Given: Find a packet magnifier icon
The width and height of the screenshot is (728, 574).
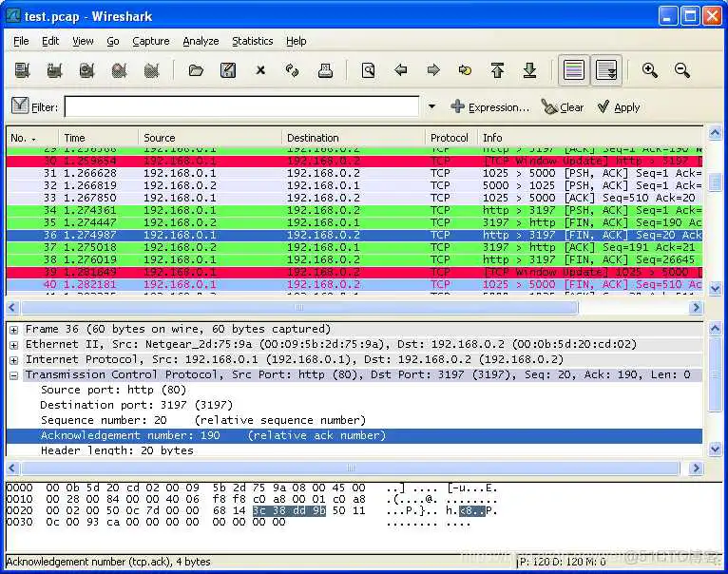Looking at the screenshot, I should 368,70.
